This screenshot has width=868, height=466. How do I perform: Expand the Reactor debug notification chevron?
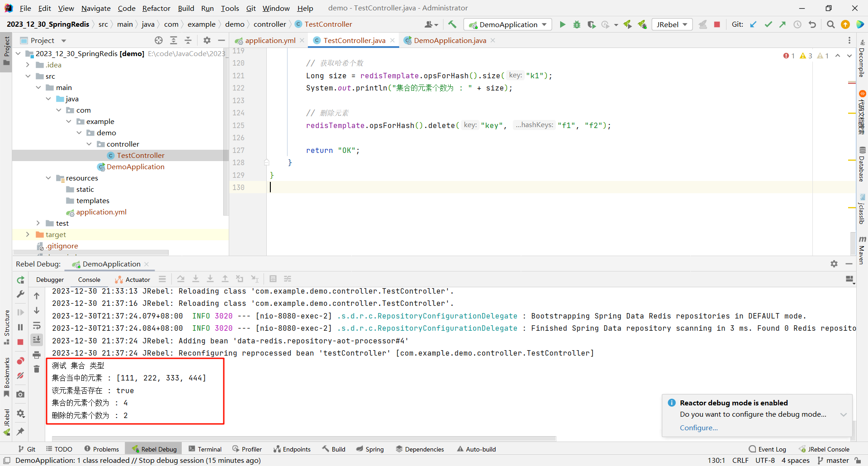pyautogui.click(x=844, y=414)
